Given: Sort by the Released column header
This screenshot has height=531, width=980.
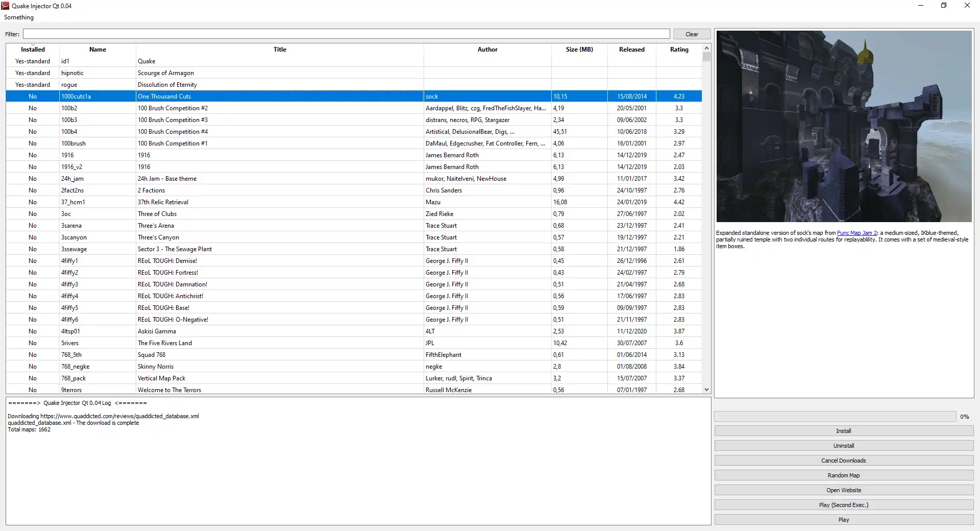Looking at the screenshot, I should [632, 50].
